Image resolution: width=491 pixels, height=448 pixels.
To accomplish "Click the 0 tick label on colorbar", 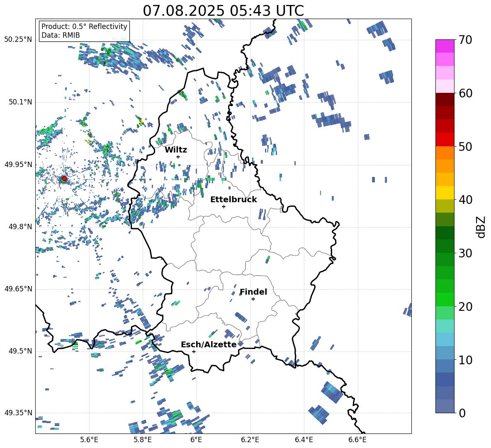I will click(462, 413).
